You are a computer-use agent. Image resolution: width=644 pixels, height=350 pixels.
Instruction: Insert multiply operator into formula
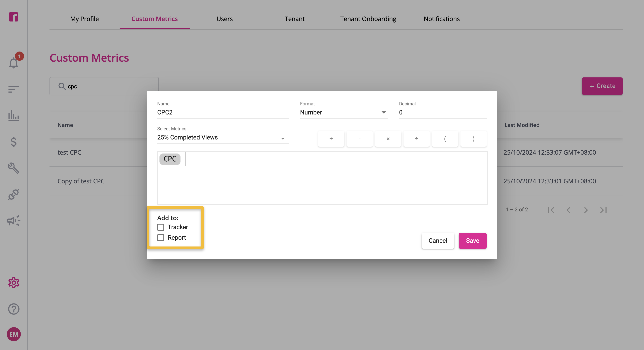tap(388, 139)
